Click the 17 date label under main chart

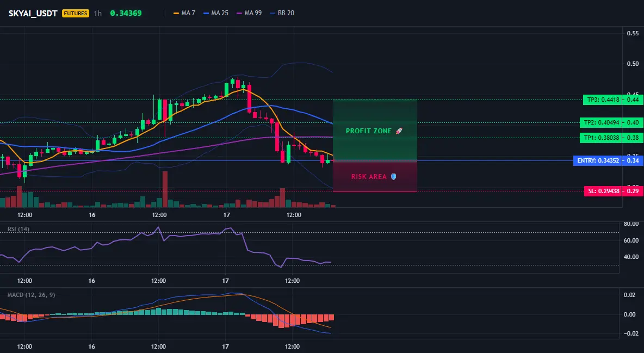pyautogui.click(x=226, y=215)
